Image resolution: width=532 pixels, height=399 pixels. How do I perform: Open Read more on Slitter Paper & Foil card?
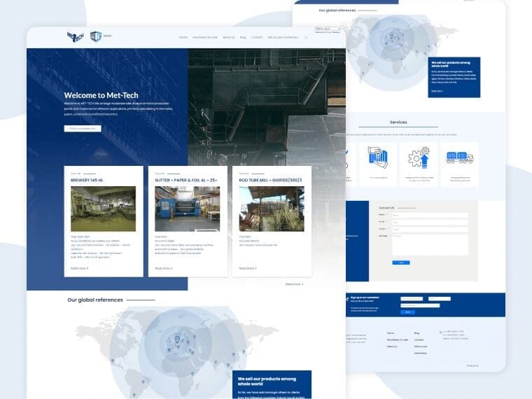164,268
